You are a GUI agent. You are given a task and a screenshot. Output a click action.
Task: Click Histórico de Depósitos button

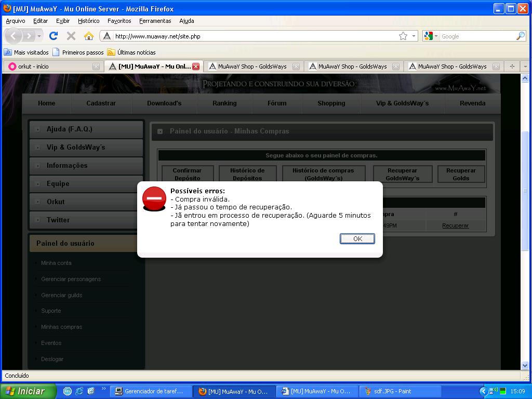point(247,174)
